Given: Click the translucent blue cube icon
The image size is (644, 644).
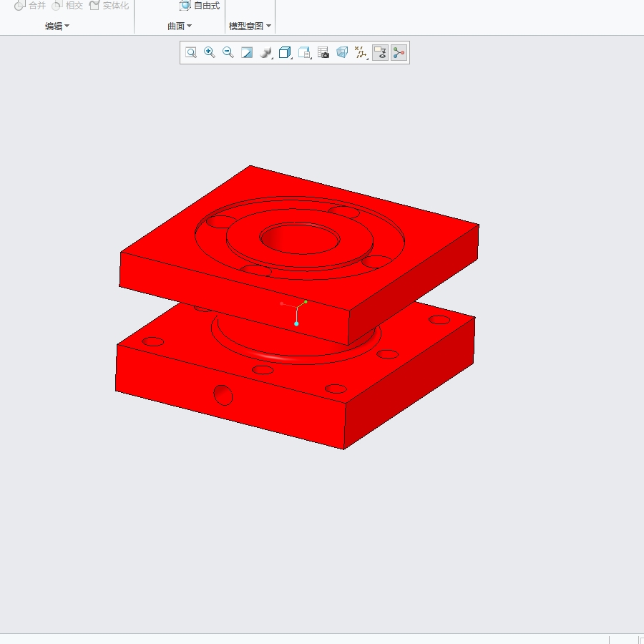Looking at the screenshot, I should coord(342,52).
